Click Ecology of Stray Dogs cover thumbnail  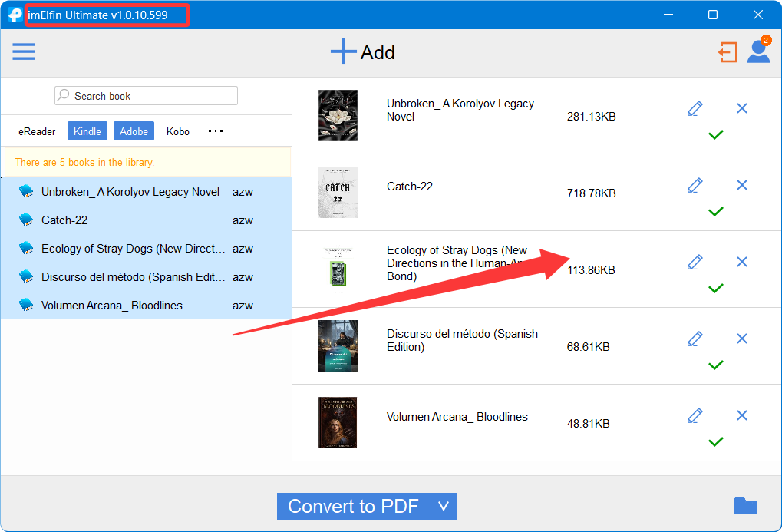(338, 269)
